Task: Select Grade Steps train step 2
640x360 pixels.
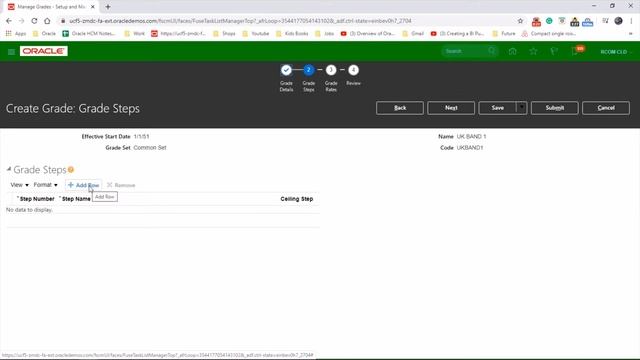Action: [x=309, y=70]
